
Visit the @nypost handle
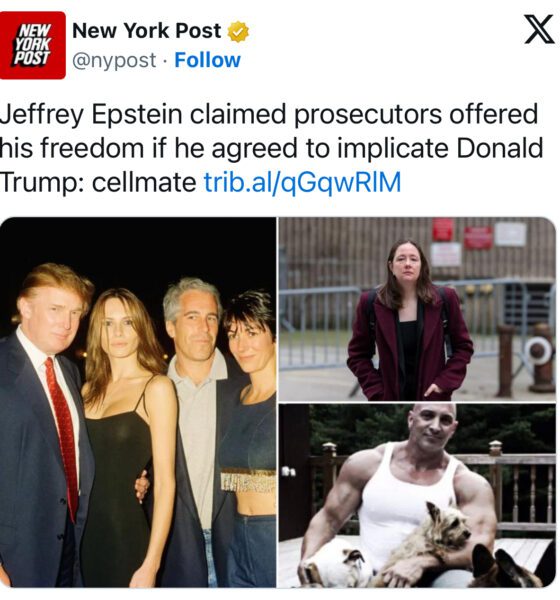[114, 60]
